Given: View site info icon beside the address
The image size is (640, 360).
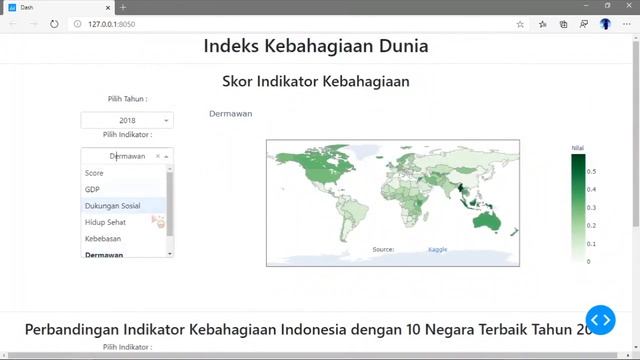Looking at the screenshot, I should (77, 24).
